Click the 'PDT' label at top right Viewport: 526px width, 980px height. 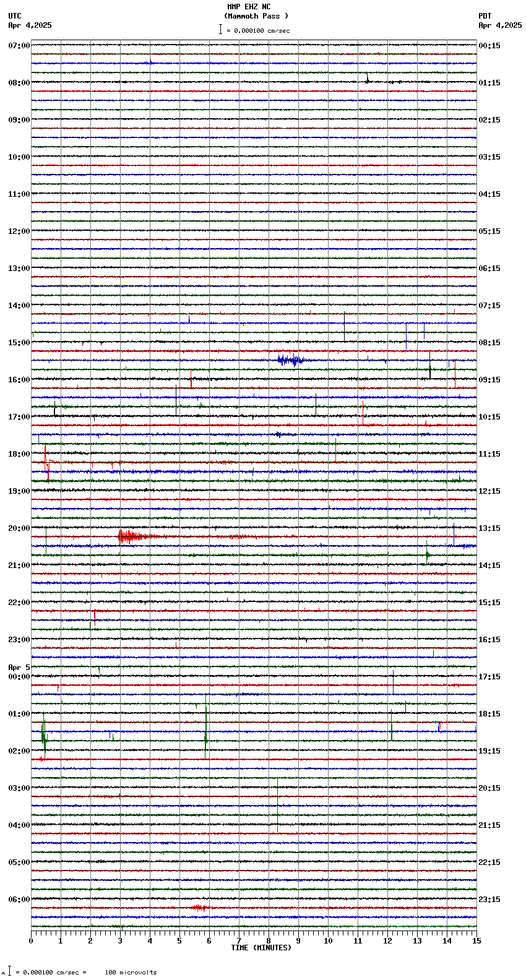pos(485,16)
